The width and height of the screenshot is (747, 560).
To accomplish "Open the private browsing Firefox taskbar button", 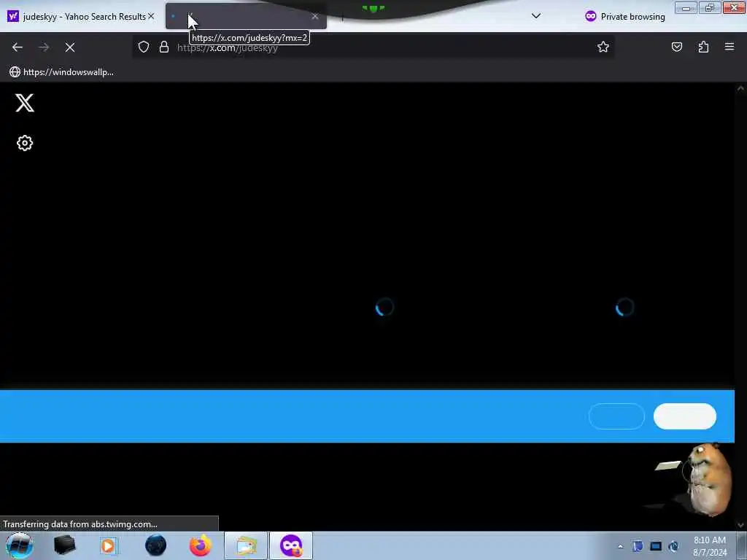I will pos(291,545).
